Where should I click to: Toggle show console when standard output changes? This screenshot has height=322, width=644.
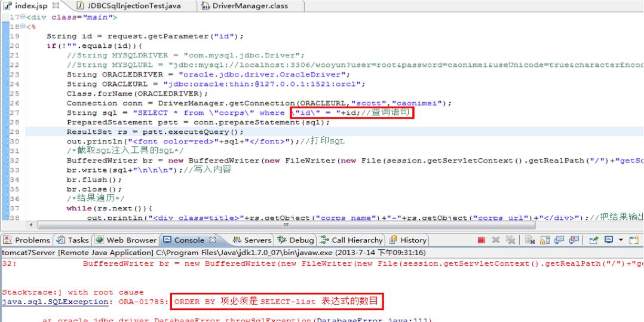point(559,240)
